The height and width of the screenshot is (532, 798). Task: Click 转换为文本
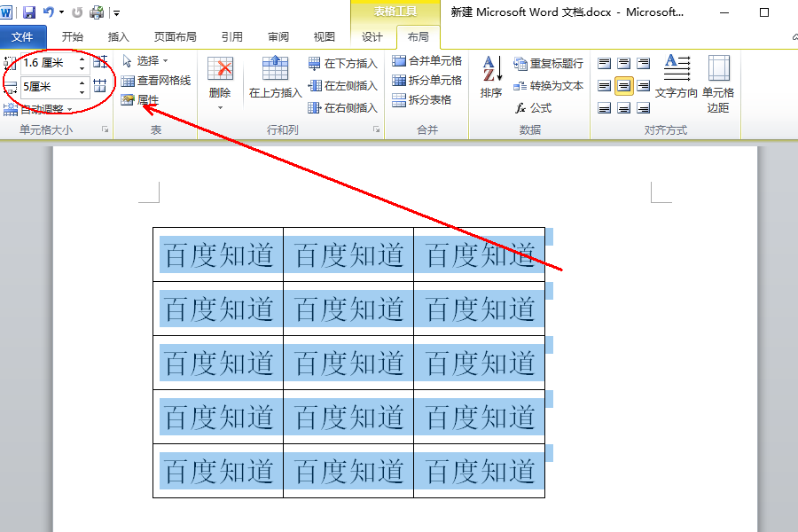(x=548, y=85)
